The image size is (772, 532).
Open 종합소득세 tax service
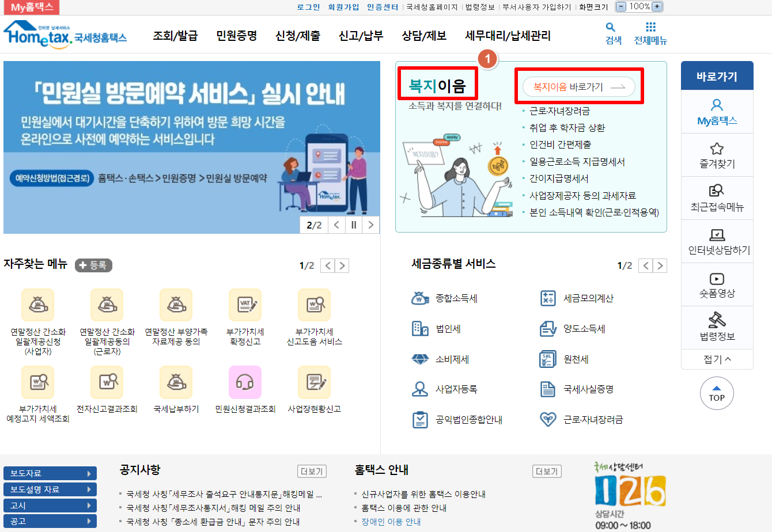(445, 298)
